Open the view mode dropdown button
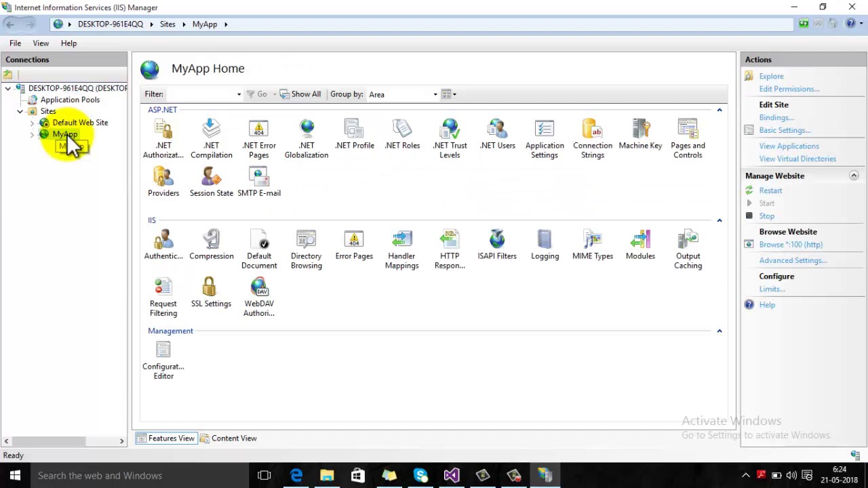Image resolution: width=868 pixels, height=488 pixels. (x=449, y=94)
